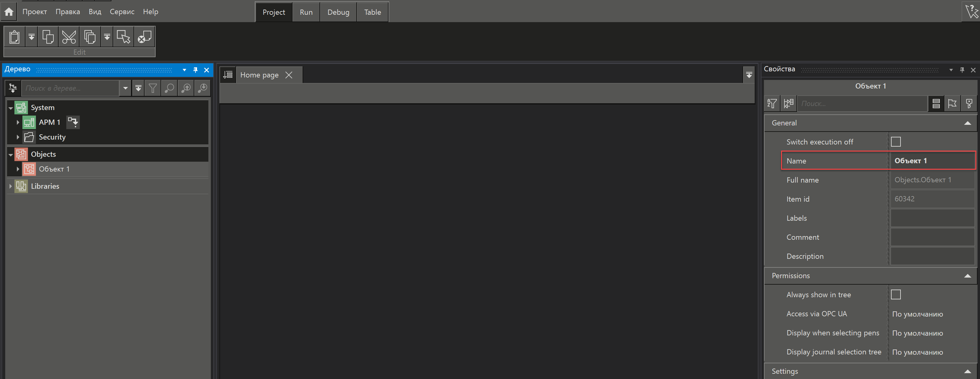Click the magnifier search icon in tree toolbar
The image size is (980, 379).
click(x=169, y=88)
